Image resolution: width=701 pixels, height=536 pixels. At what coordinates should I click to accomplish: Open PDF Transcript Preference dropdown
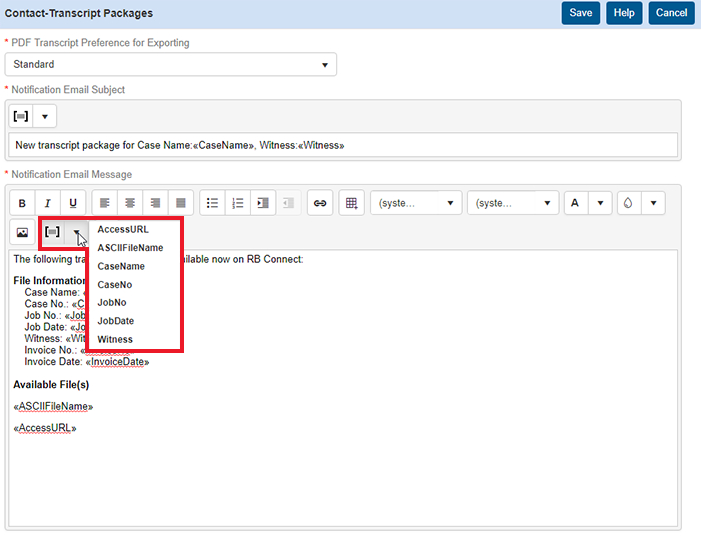tap(171, 64)
